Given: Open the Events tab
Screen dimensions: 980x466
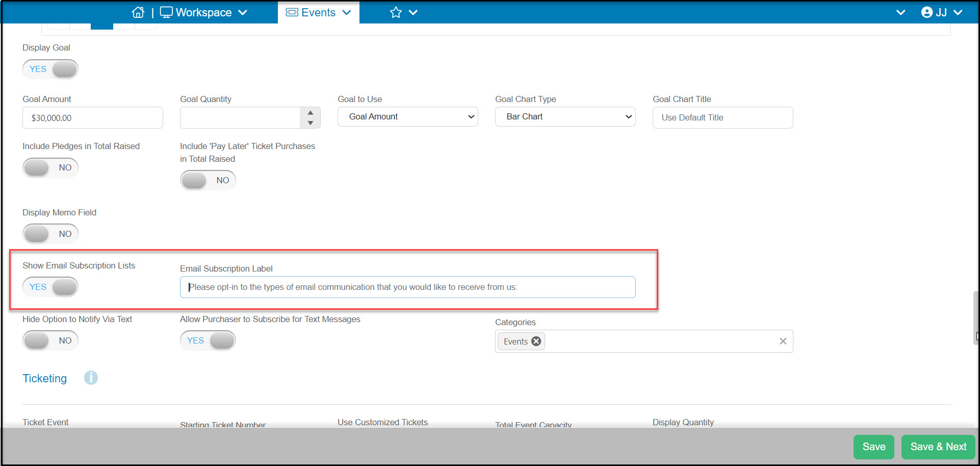Looking at the screenshot, I should (x=319, y=12).
